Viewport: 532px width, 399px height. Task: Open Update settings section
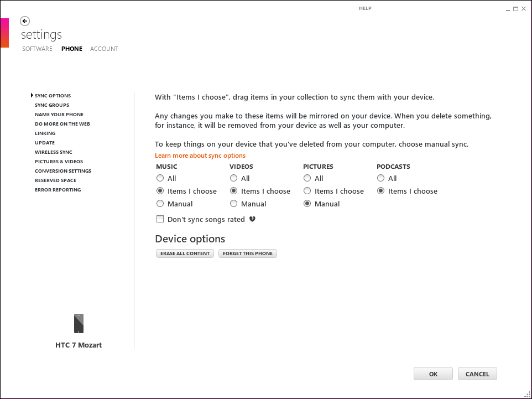point(45,143)
